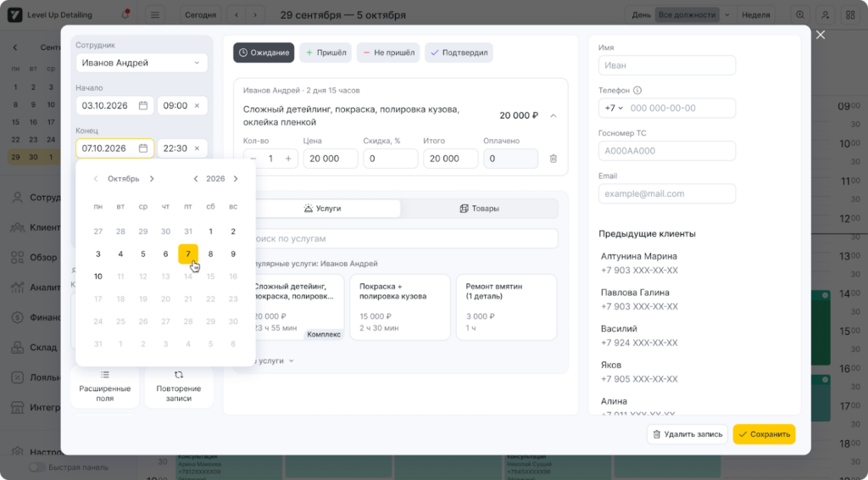Open the calendar icon in the start date field
This screenshot has height=480, width=868.
click(x=143, y=106)
